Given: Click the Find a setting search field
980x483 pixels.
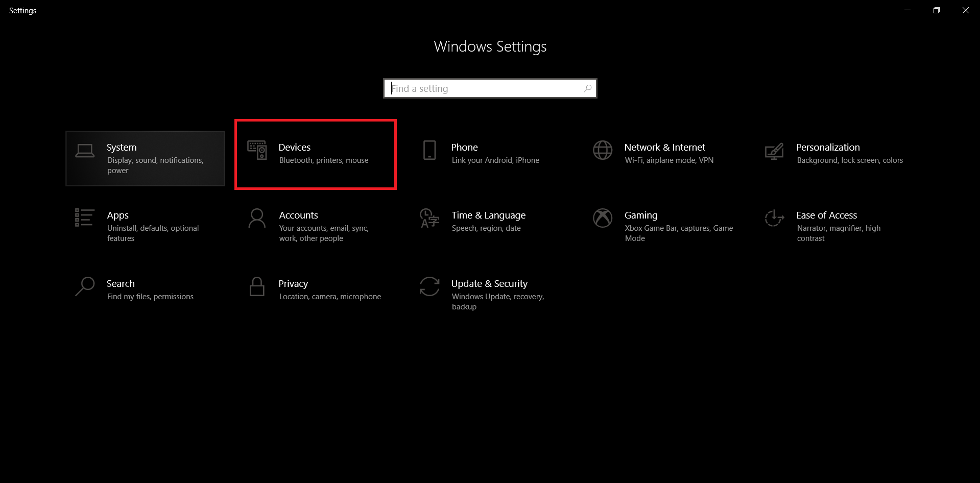Looking at the screenshot, I should pyautogui.click(x=480, y=88).
